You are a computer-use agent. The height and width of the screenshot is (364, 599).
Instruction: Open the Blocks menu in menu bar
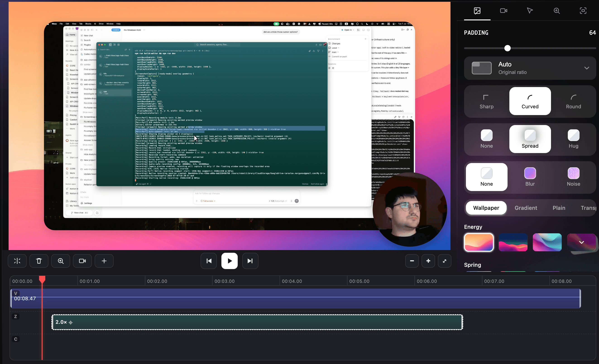pyautogui.click(x=88, y=24)
